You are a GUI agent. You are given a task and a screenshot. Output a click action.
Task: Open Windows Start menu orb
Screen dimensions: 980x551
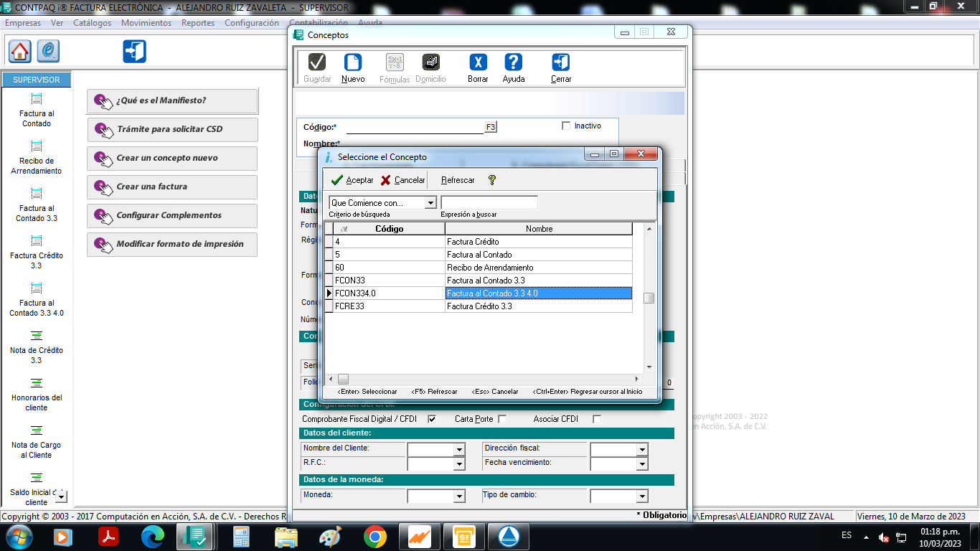click(19, 536)
